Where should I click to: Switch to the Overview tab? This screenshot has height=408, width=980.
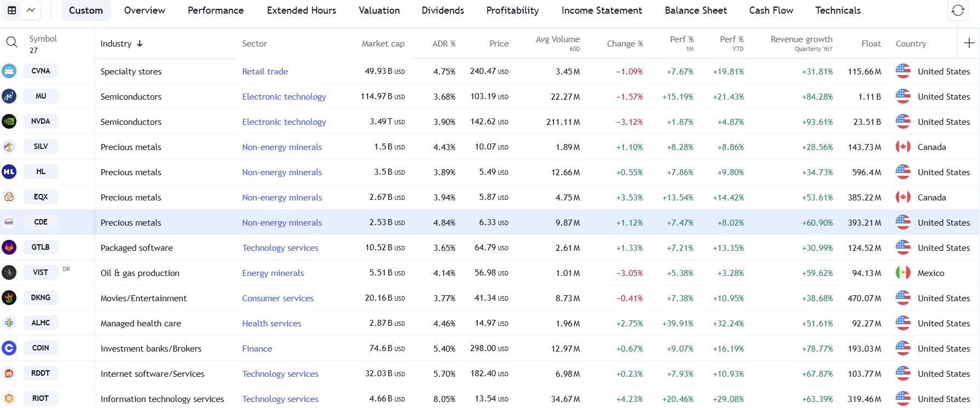tap(145, 10)
